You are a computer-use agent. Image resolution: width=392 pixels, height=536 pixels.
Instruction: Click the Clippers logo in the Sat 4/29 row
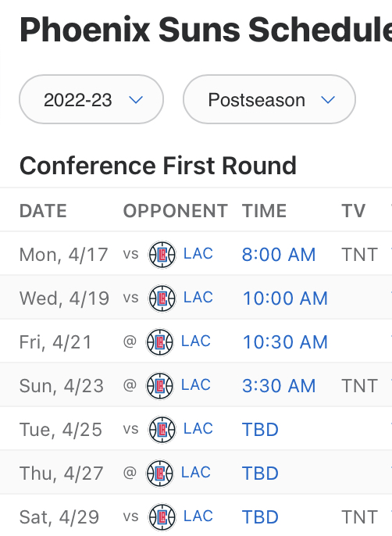click(x=162, y=517)
